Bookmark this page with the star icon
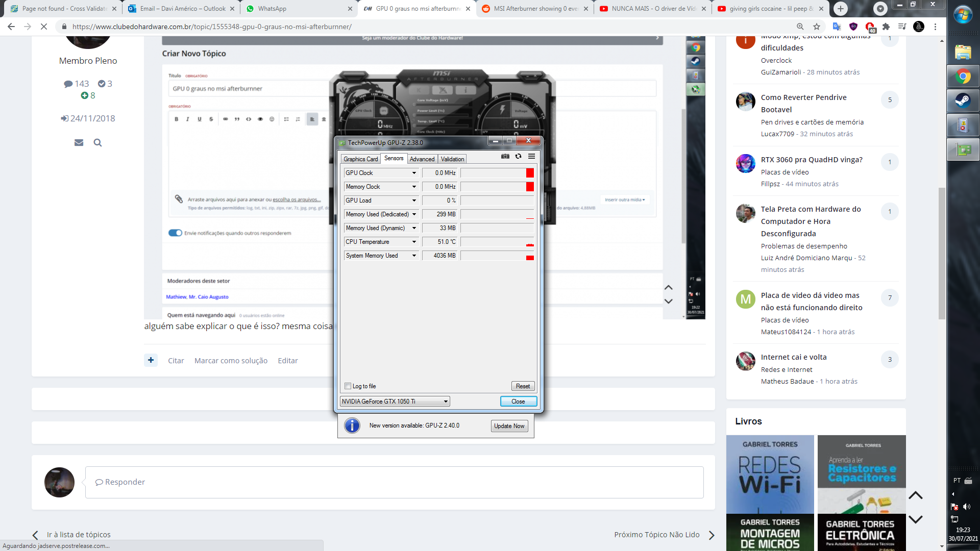980x551 pixels. coord(817,27)
